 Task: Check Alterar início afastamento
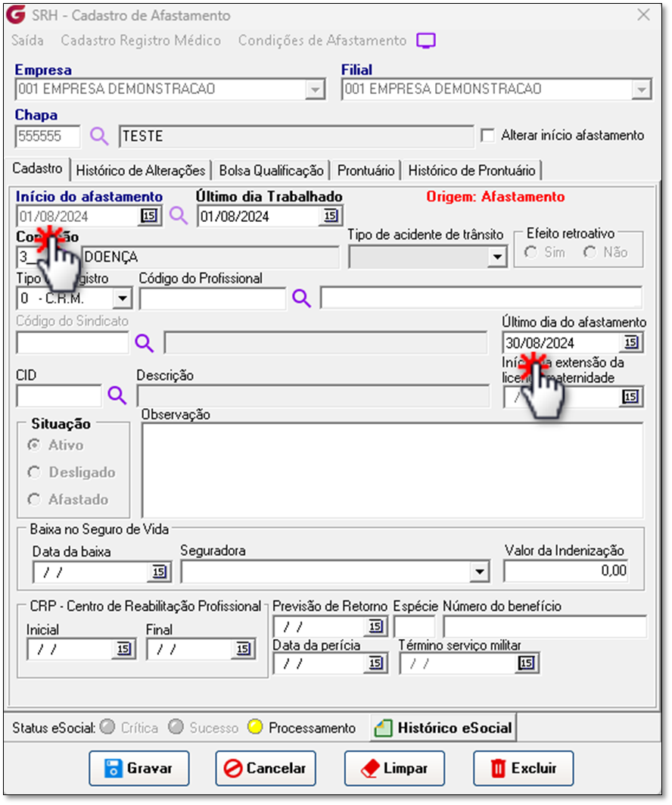488,136
